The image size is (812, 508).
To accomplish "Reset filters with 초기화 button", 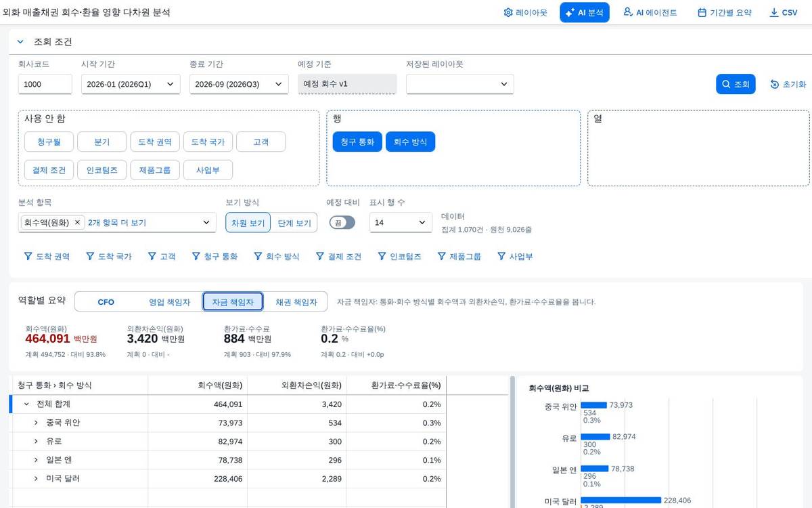I will tap(788, 84).
